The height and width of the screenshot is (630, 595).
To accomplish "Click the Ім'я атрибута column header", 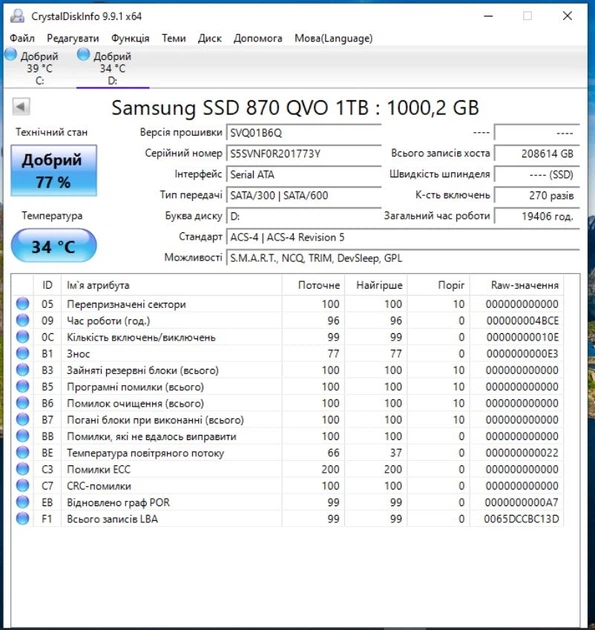I will [172, 285].
